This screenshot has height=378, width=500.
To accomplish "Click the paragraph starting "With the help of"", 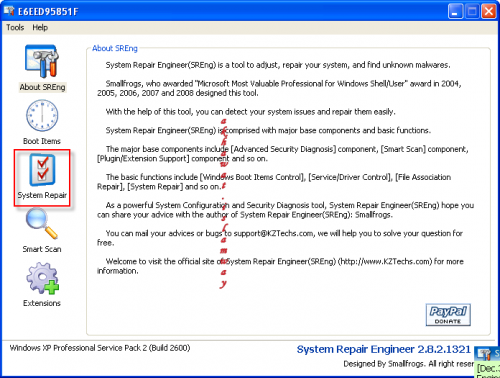I will click(250, 112).
